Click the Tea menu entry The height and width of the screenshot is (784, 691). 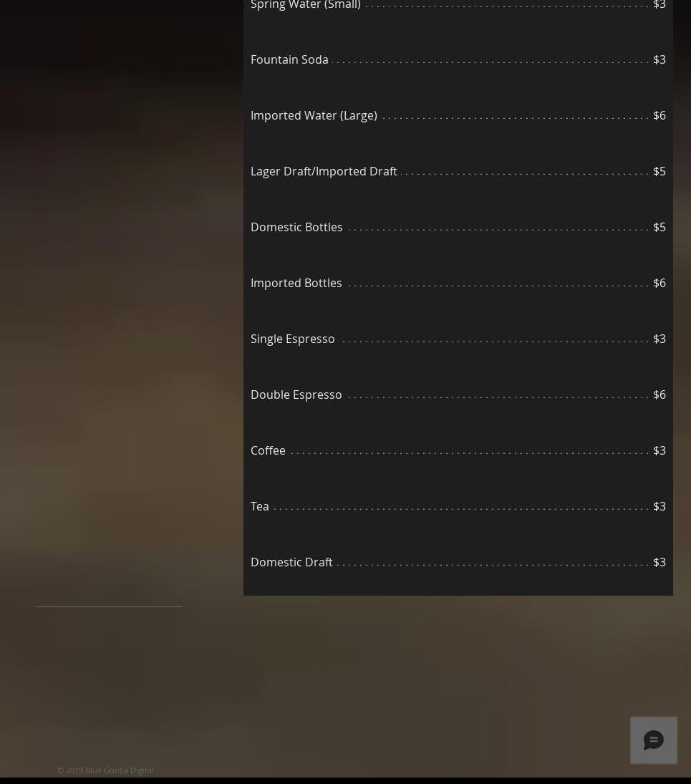[x=259, y=506]
